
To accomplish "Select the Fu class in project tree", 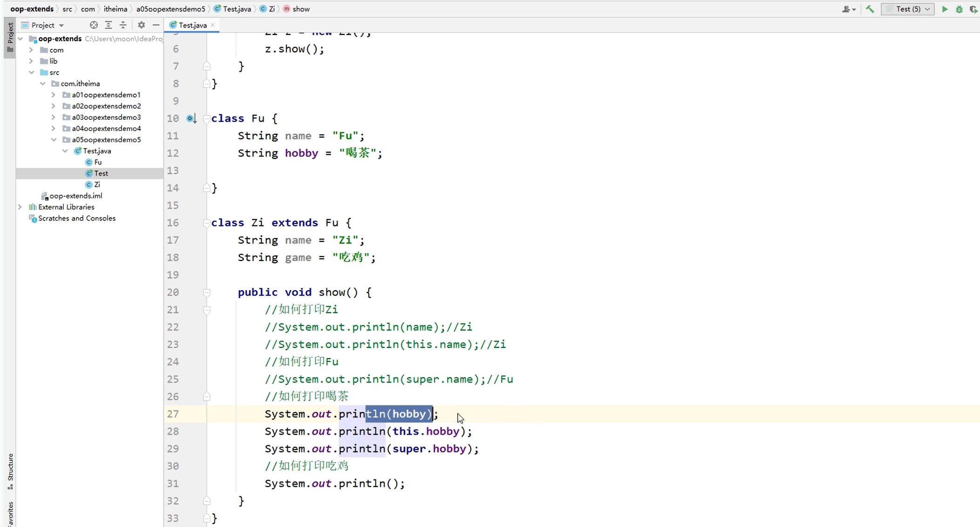I will 98,162.
